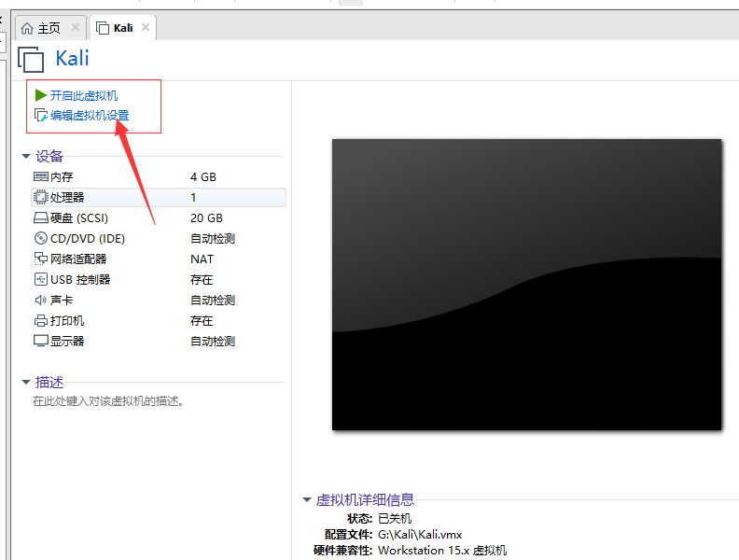The width and height of the screenshot is (739, 560).
Task: Click the NAT network adapter value
Action: pos(202,259)
